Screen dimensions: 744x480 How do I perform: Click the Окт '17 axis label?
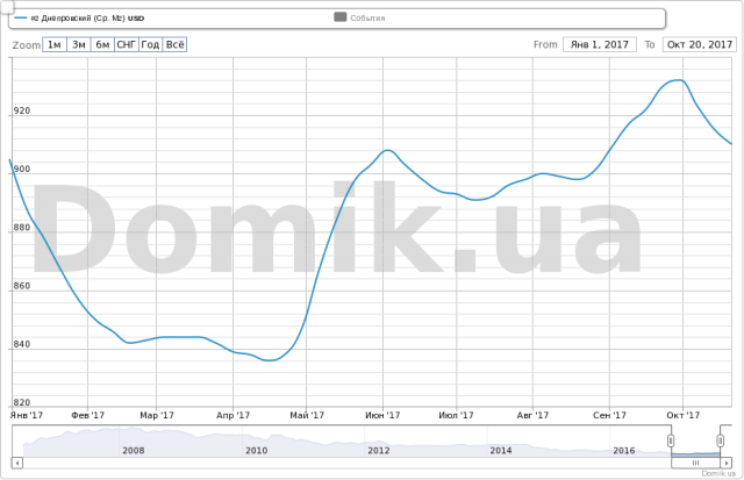(x=683, y=415)
